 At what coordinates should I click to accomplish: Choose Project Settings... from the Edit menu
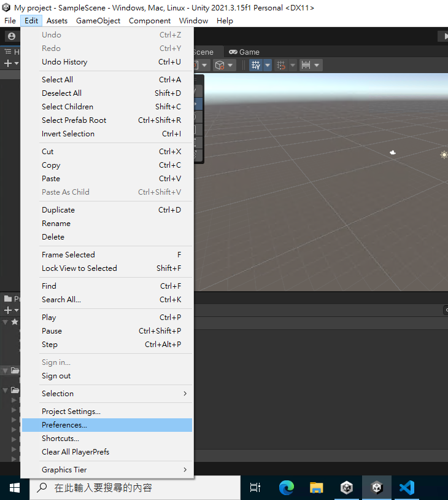107,412
